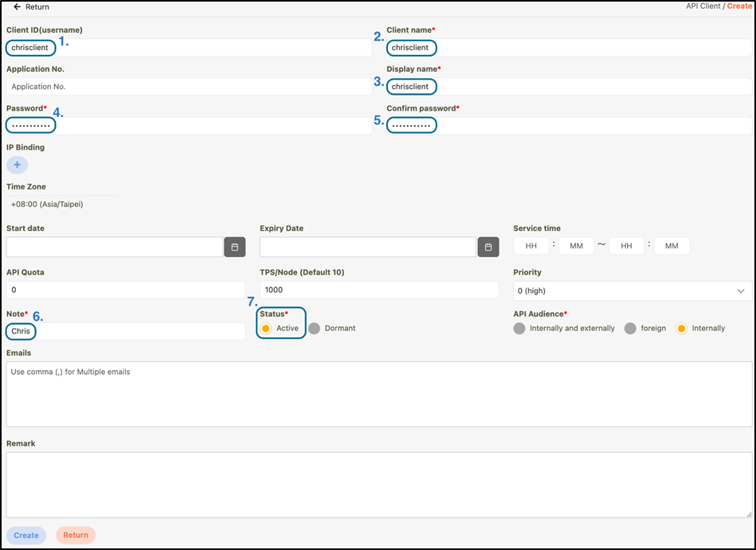The width and height of the screenshot is (756, 550).
Task: Click the API Quota input field
Action: (x=126, y=291)
